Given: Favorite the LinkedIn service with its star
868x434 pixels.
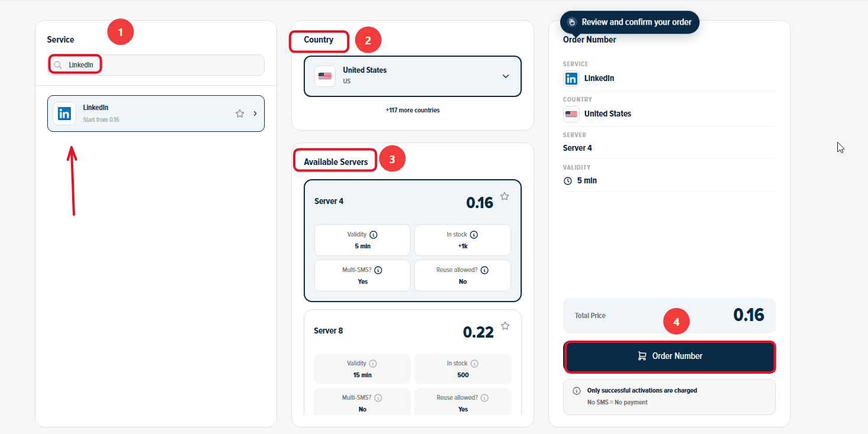Looking at the screenshot, I should click(240, 114).
